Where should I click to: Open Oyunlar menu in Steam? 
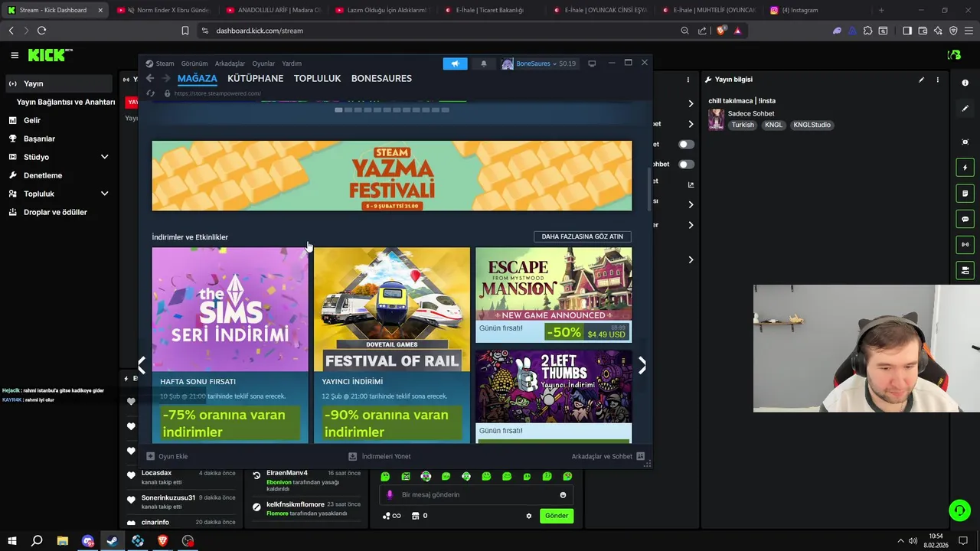pos(263,64)
